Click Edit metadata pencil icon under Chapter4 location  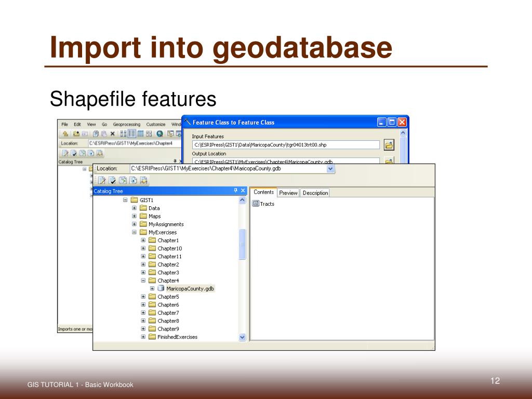[65, 153]
